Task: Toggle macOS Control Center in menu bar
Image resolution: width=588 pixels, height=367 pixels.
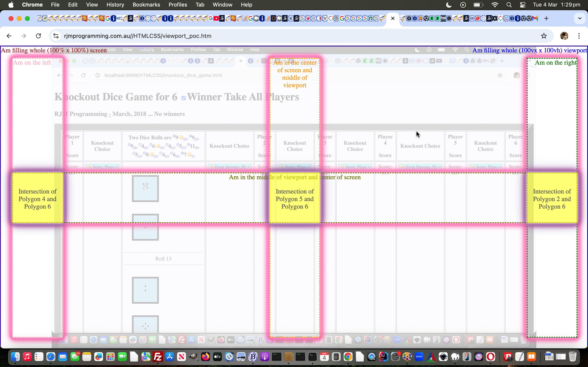Action: [523, 5]
